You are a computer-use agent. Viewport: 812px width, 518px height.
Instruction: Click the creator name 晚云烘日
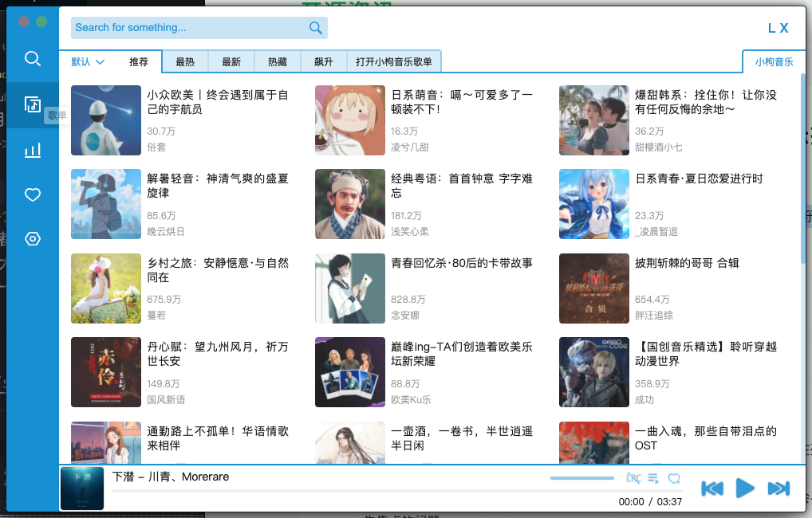(166, 231)
